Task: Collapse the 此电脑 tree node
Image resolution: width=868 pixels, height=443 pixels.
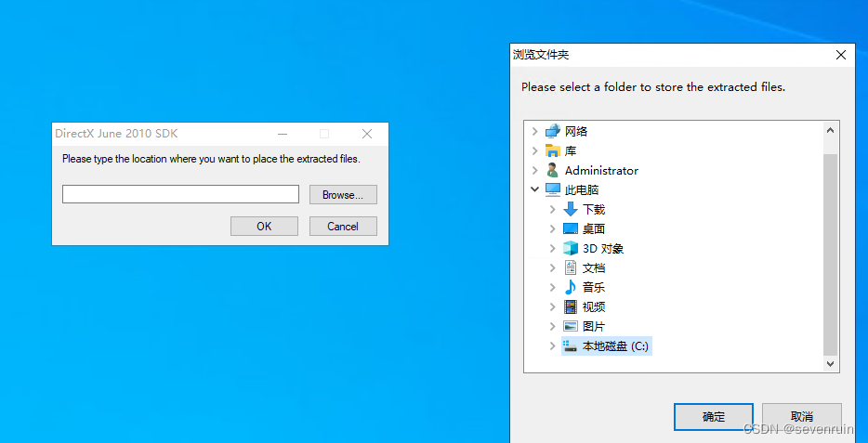Action: click(534, 189)
